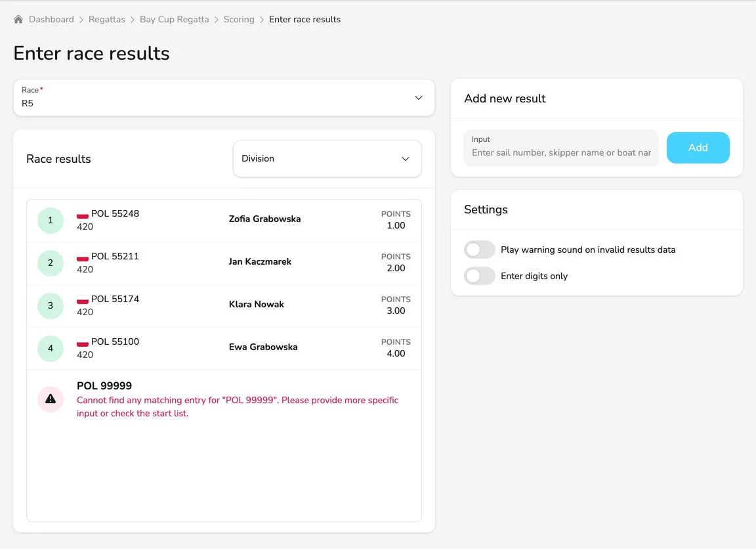Screen dimensions: 756x549
Task: Click points value 2.00
Action: [x=396, y=268]
